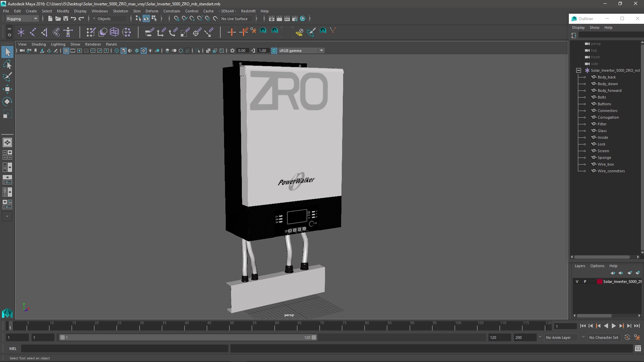Open the Outliner Show menu
This screenshot has height=362, width=644.
pos(594,27)
